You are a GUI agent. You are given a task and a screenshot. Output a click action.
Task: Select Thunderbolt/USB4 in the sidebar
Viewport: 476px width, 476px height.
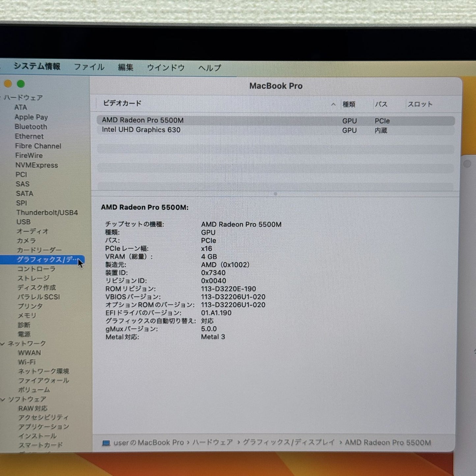click(47, 213)
